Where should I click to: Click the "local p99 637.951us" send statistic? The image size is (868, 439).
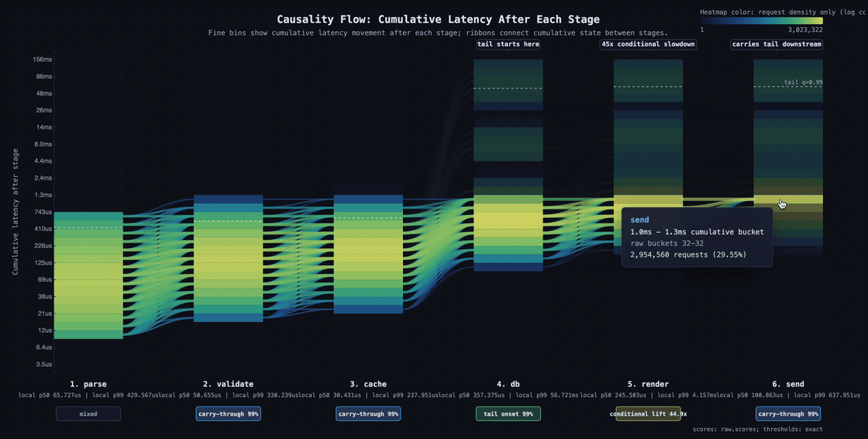828,396
